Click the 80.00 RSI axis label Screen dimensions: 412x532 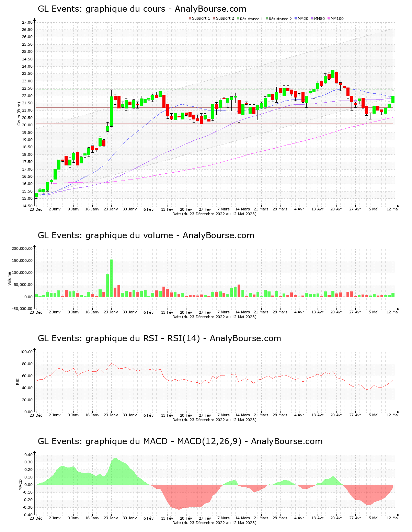pos(27,364)
